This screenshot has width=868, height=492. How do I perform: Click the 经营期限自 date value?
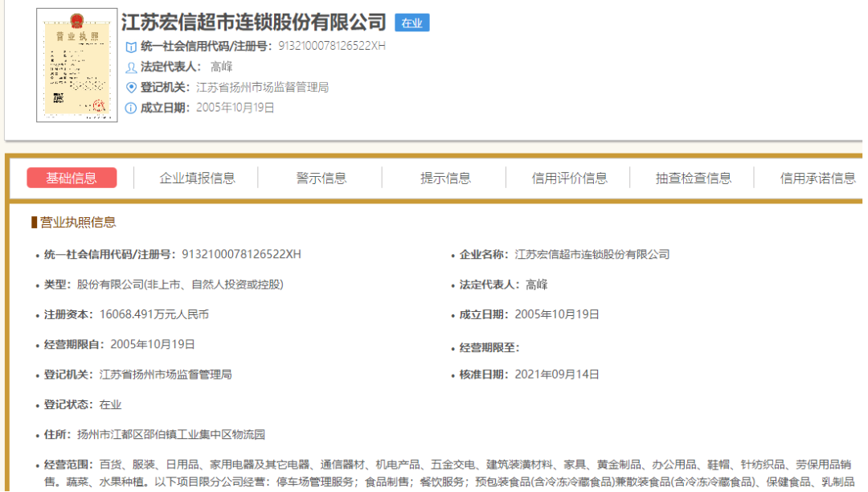coord(153,344)
